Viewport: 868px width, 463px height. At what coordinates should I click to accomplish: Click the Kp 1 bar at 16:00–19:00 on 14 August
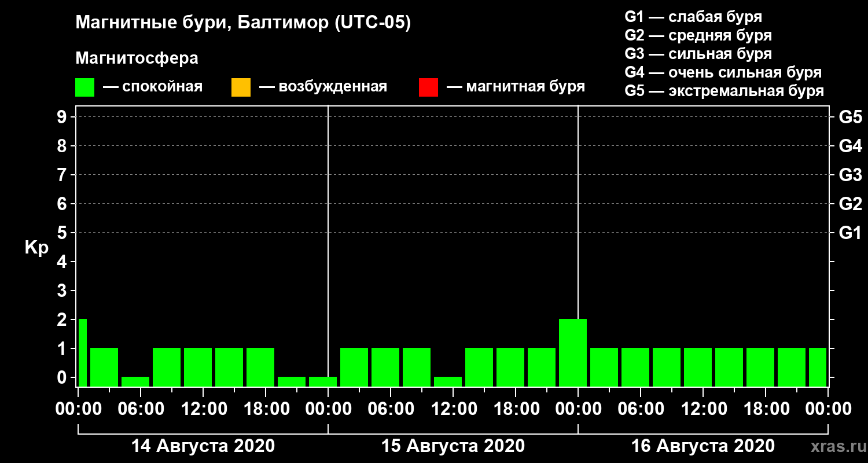pos(260,367)
